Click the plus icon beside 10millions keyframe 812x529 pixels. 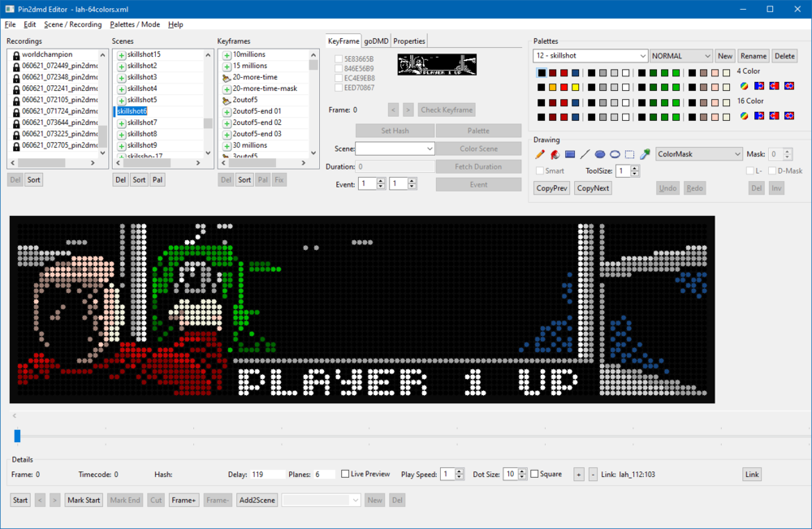click(227, 55)
